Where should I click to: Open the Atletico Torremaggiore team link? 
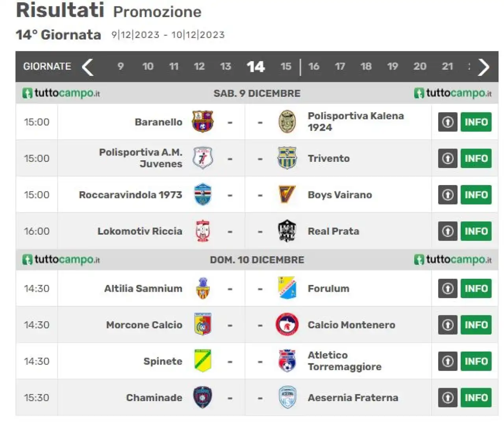point(345,361)
